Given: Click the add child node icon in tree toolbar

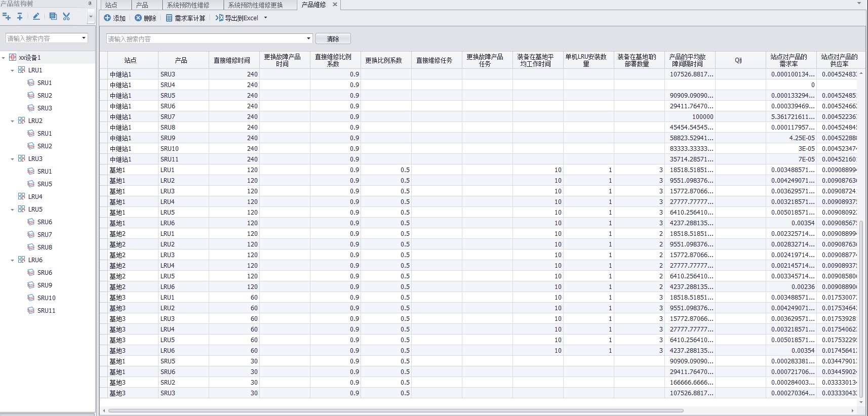Looking at the screenshot, I should tap(20, 17).
